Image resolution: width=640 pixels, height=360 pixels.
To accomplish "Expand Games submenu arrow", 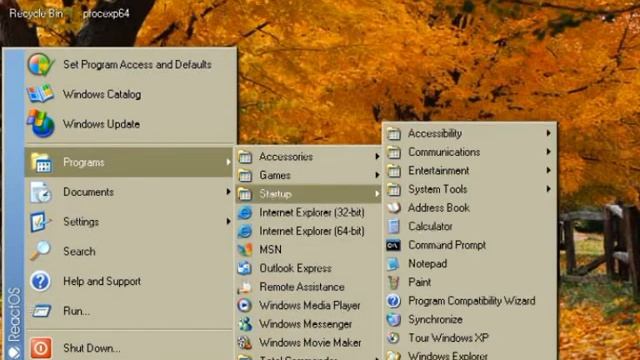I will 377,175.
